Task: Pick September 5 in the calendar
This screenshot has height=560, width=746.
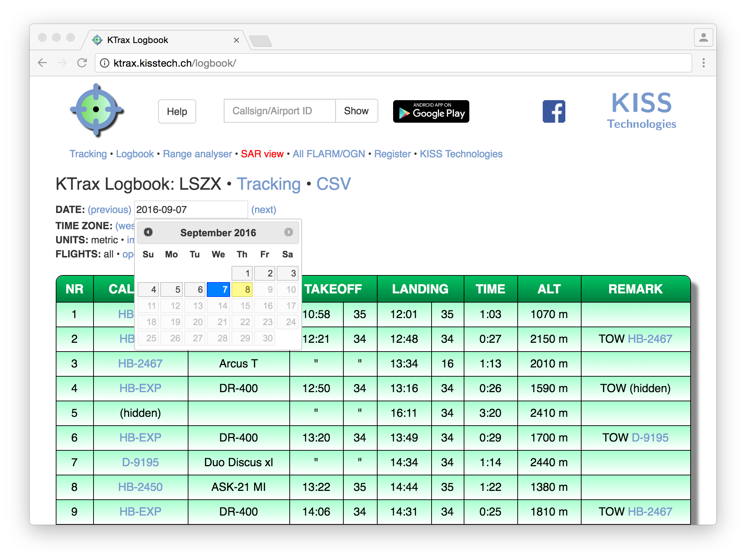Action: pyautogui.click(x=172, y=290)
